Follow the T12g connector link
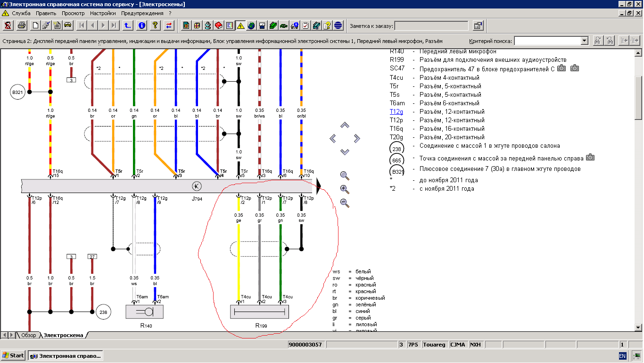The image size is (644, 363). tap(396, 112)
